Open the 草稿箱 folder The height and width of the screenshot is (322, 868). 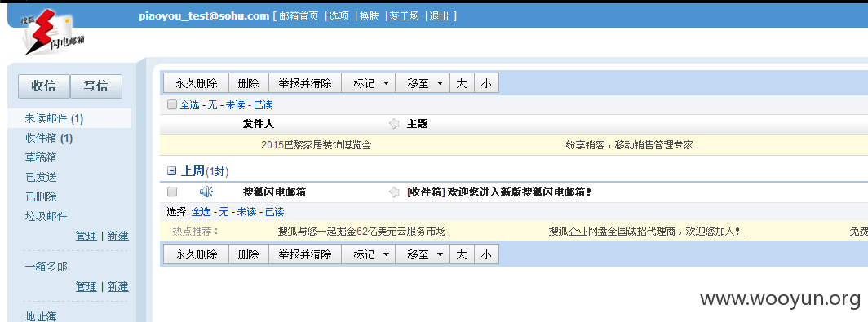point(41,157)
